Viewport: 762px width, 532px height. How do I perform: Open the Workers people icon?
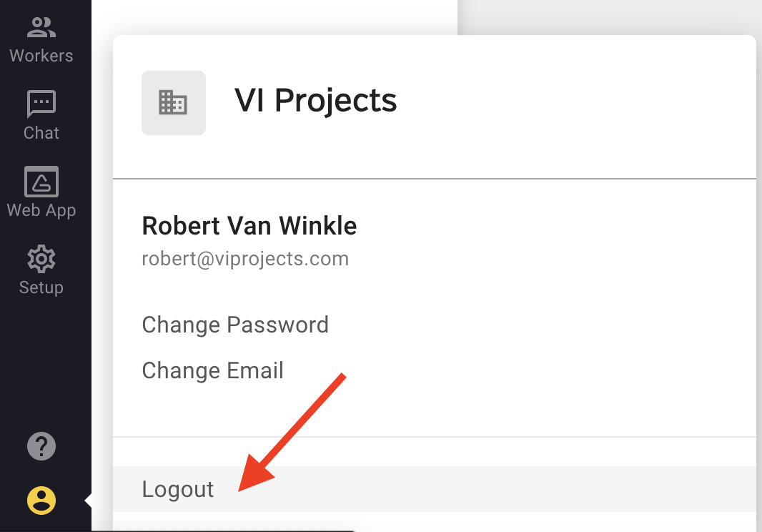click(41, 27)
